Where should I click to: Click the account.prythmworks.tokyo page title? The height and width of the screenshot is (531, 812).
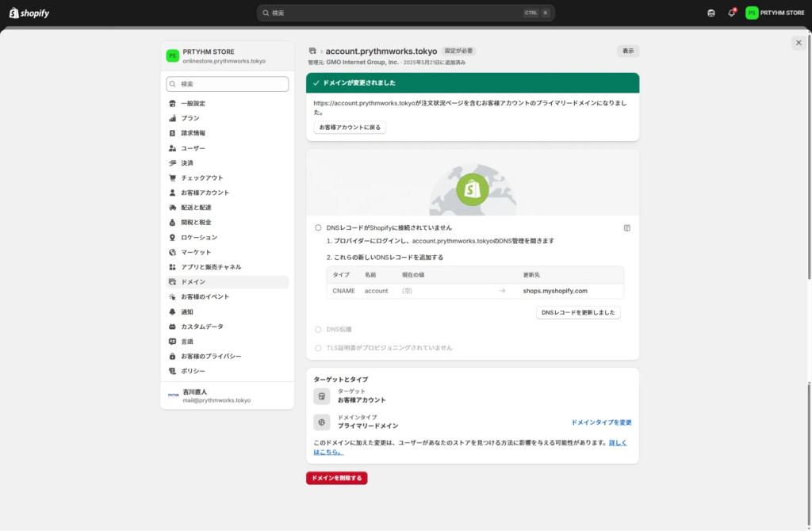(x=381, y=52)
